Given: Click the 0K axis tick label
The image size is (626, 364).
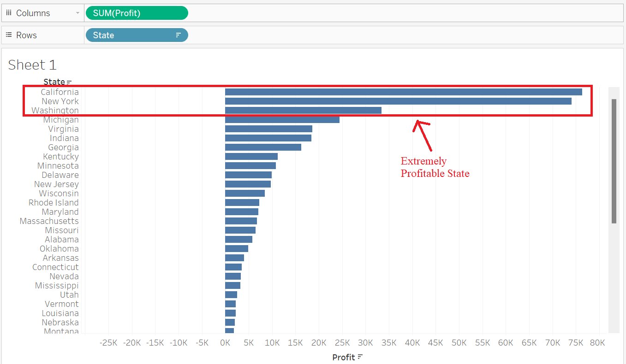Looking at the screenshot, I should click(x=225, y=342).
